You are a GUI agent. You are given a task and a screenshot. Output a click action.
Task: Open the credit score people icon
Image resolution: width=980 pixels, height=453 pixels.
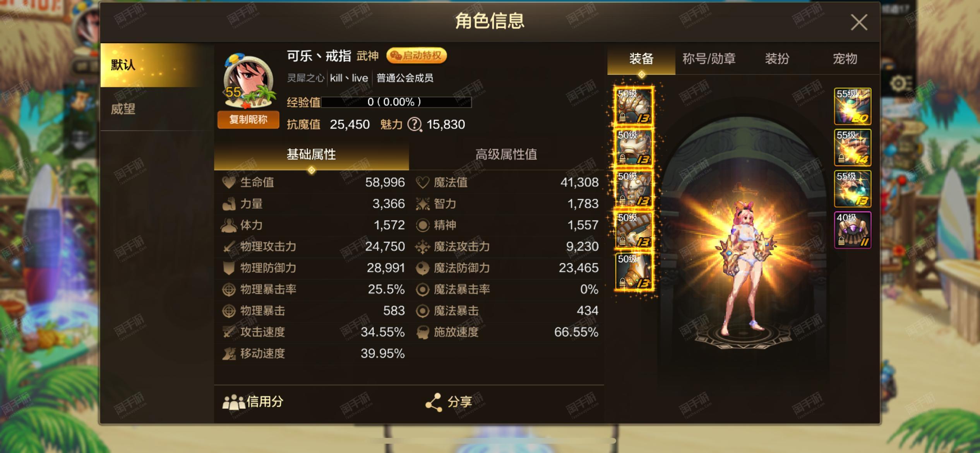click(x=233, y=402)
